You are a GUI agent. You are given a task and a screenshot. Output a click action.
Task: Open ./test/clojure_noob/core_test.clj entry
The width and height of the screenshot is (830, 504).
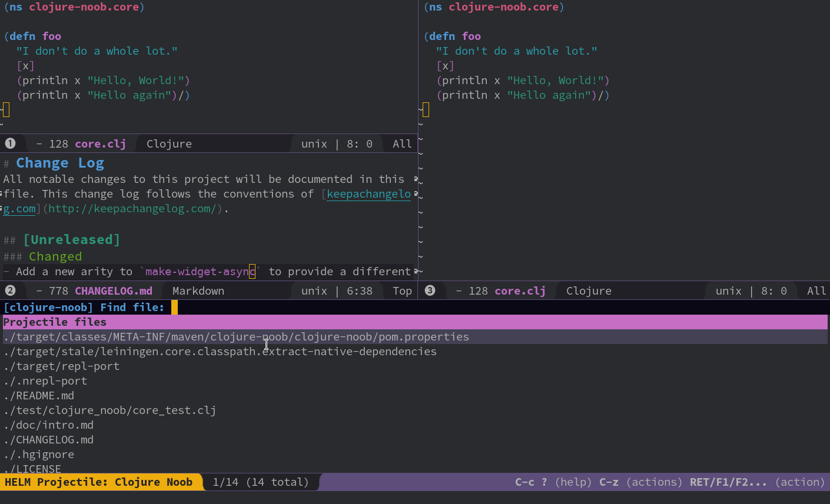[109, 410]
